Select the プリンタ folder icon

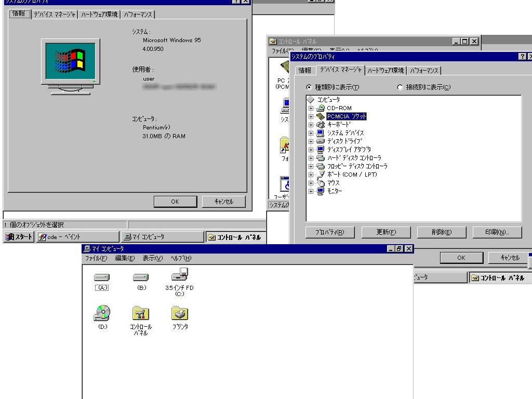[180, 313]
